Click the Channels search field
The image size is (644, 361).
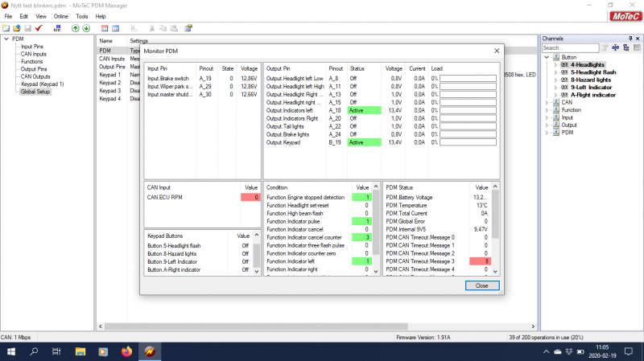[x=570, y=48]
